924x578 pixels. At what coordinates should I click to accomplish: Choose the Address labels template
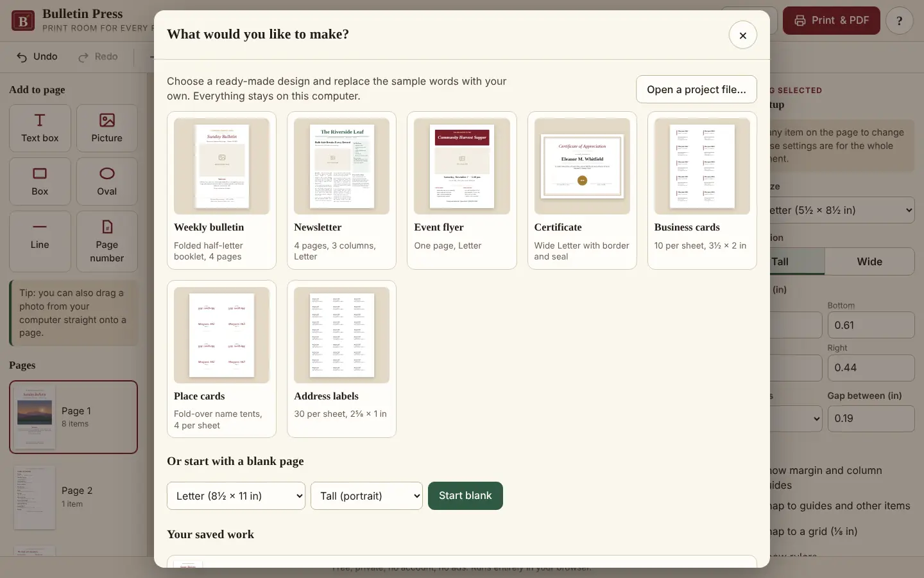pyautogui.click(x=341, y=359)
